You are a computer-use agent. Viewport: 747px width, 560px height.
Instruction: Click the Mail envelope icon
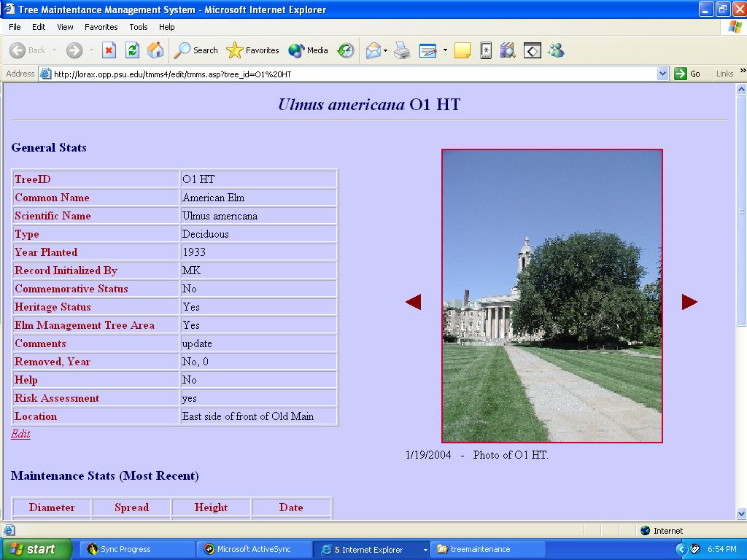[x=373, y=50]
